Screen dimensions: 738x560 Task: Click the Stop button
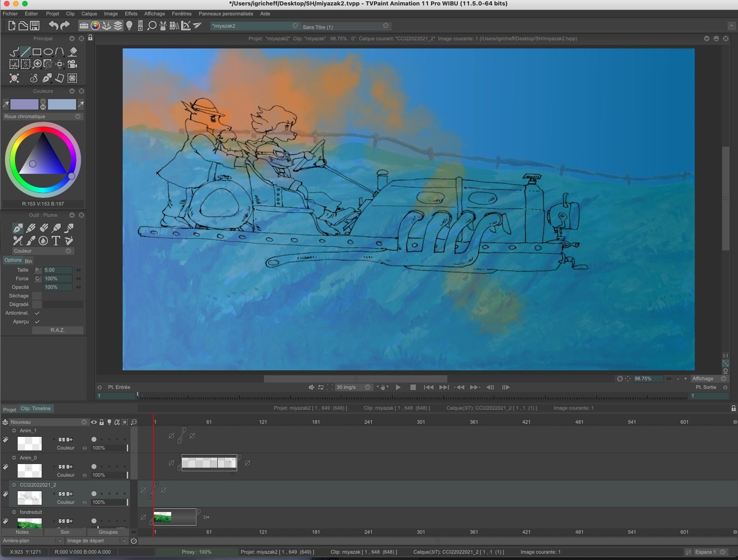tap(413, 388)
